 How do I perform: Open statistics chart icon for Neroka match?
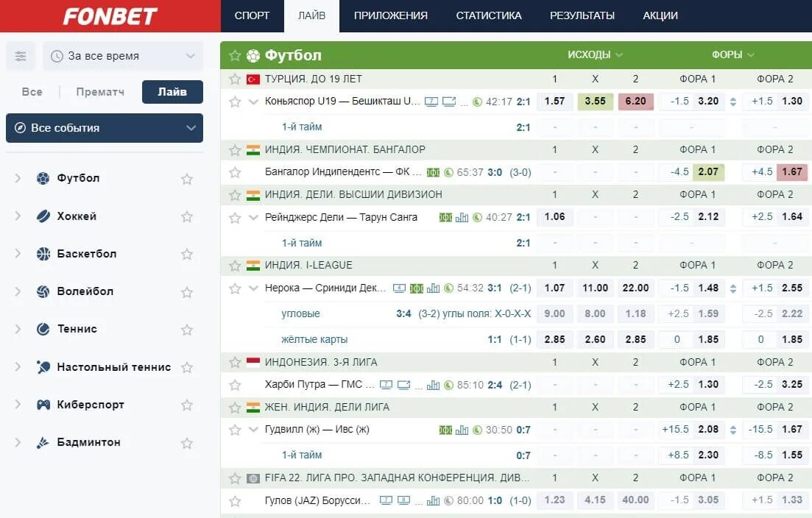(x=433, y=288)
